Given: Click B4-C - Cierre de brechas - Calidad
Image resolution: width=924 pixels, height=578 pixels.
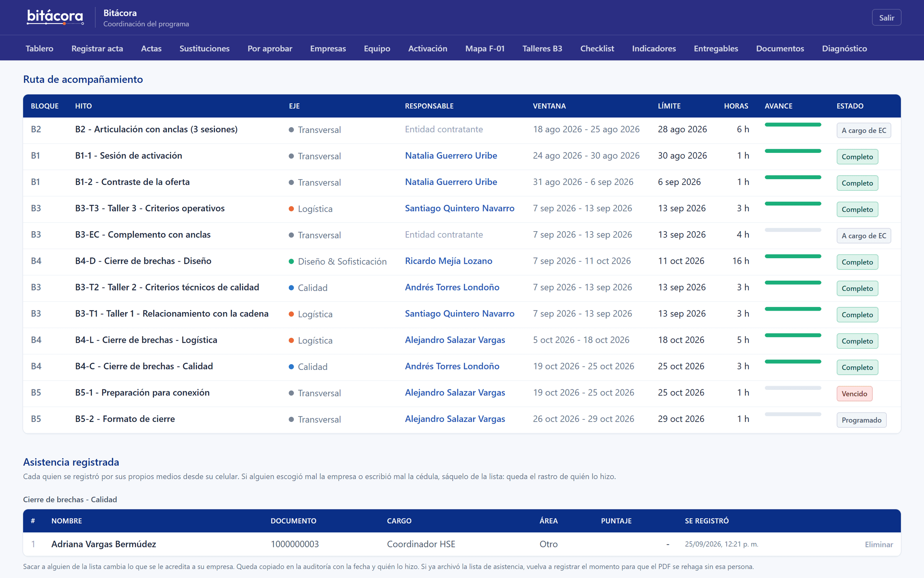Looking at the screenshot, I should (144, 366).
